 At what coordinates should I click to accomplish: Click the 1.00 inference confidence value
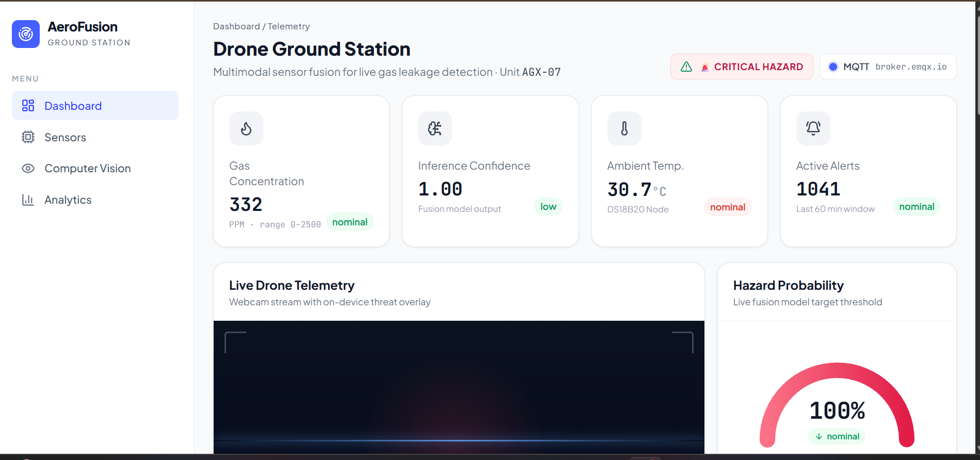coord(440,189)
